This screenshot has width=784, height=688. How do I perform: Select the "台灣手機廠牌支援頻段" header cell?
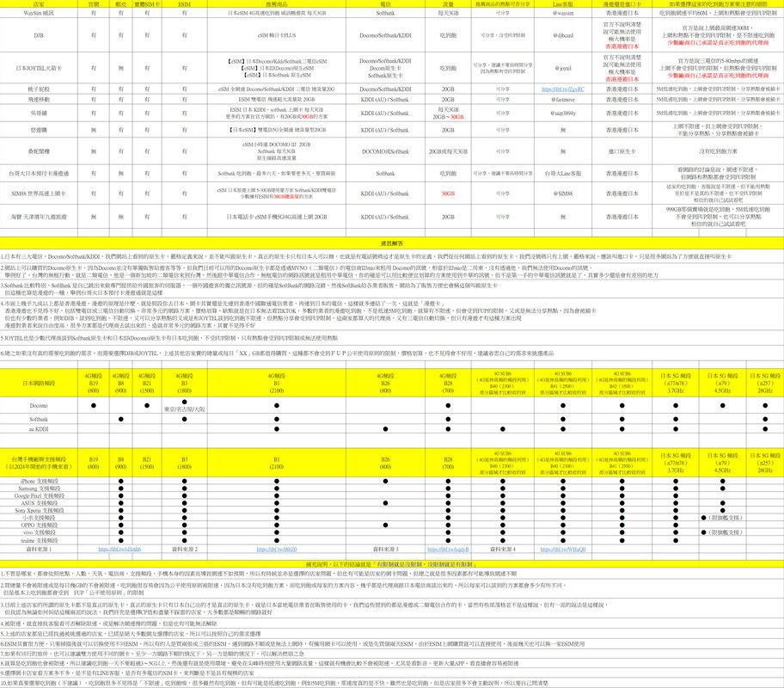point(39,463)
